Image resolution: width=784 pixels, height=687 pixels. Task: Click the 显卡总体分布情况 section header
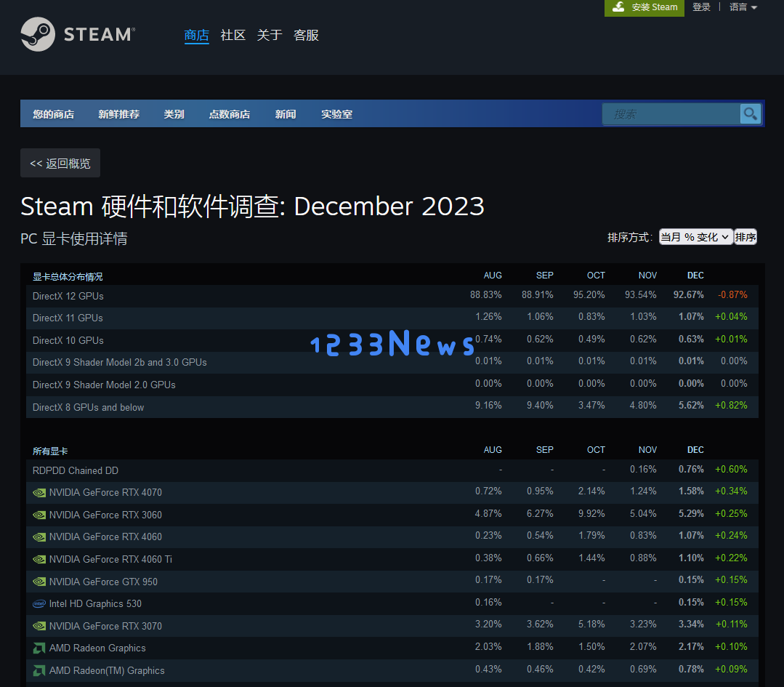[68, 277]
